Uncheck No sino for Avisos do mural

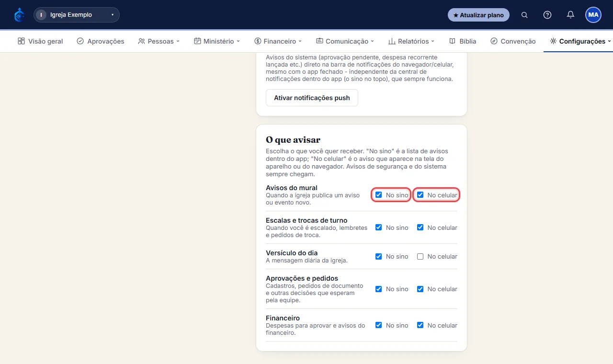tap(379, 195)
